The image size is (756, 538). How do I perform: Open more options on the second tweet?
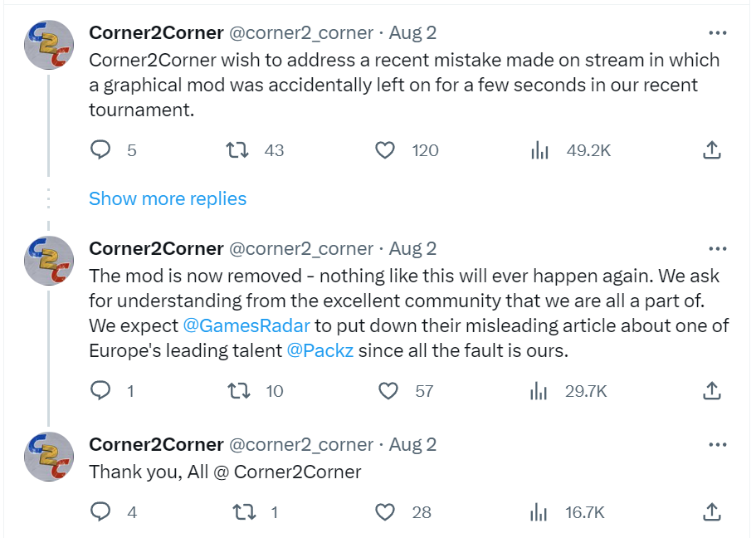click(x=717, y=249)
